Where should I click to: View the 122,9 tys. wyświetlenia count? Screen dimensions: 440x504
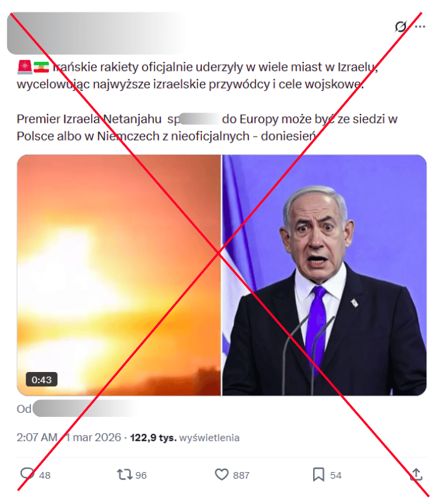tap(185, 438)
